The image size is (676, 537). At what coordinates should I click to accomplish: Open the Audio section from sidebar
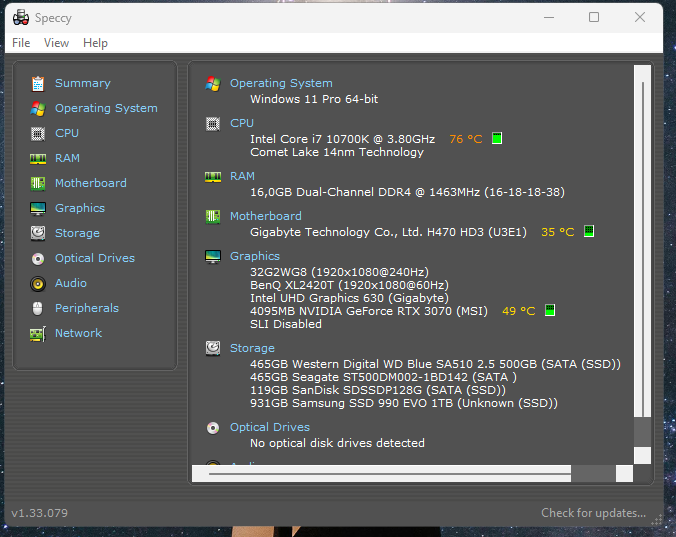click(x=71, y=283)
